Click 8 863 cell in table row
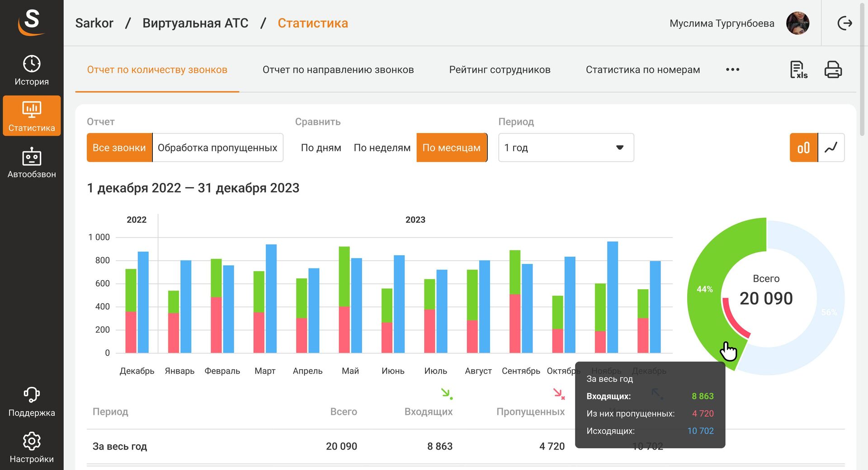 pos(440,446)
